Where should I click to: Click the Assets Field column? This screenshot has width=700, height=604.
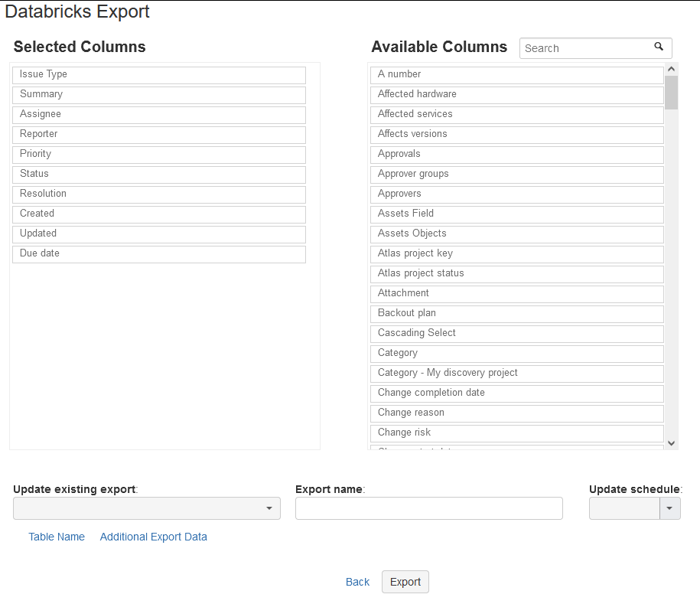[517, 214]
